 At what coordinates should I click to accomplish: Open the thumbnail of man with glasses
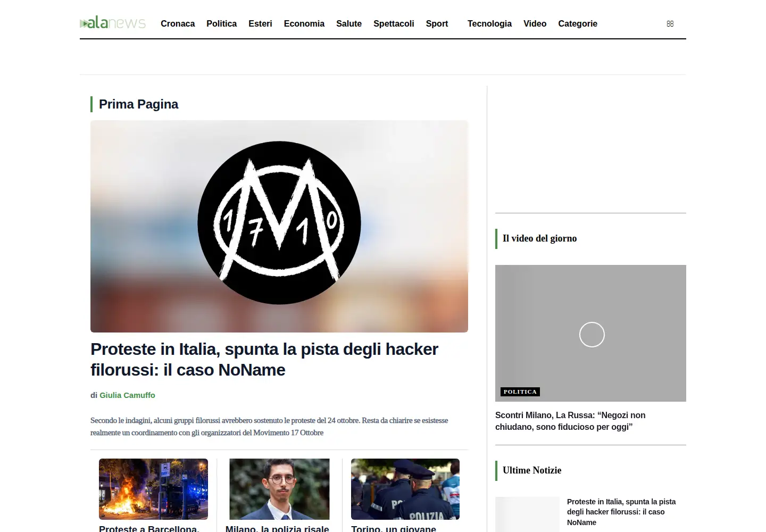(x=279, y=489)
